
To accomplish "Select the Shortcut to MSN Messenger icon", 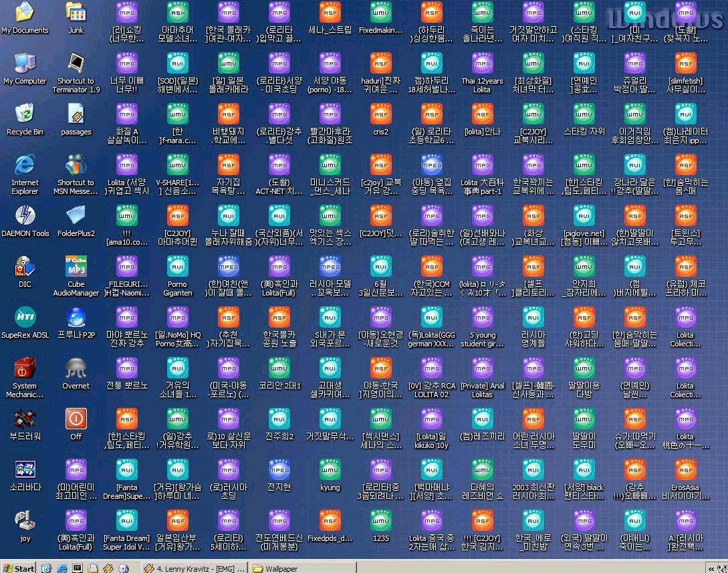I will (x=76, y=165).
